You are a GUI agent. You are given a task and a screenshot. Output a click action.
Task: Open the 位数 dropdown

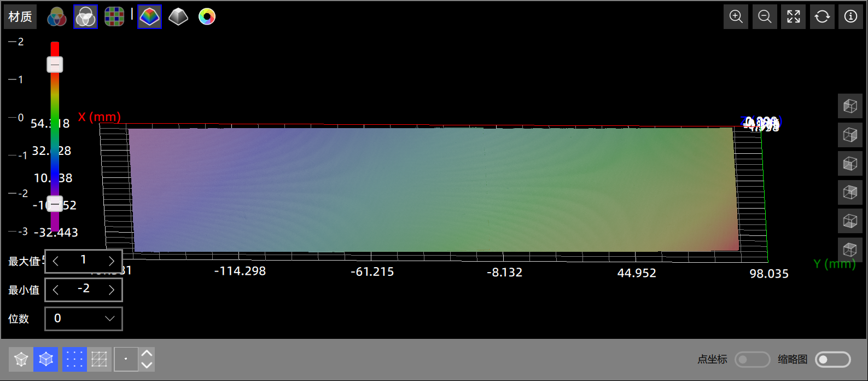[84, 319]
